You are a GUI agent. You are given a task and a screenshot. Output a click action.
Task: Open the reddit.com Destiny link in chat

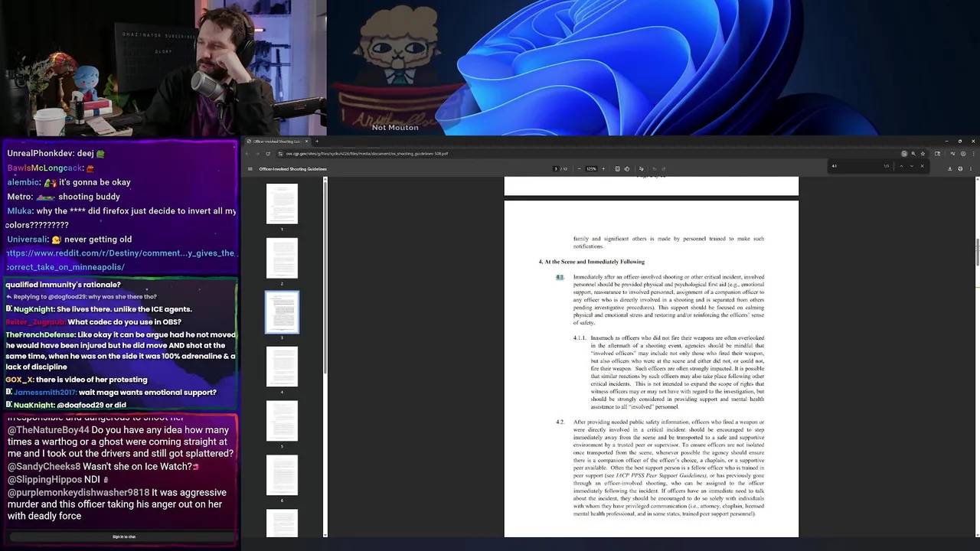[121, 260]
